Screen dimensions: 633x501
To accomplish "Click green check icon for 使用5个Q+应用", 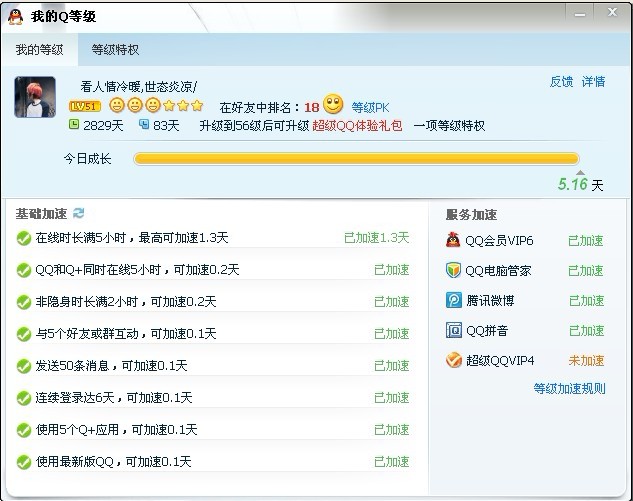I will pos(24,430).
